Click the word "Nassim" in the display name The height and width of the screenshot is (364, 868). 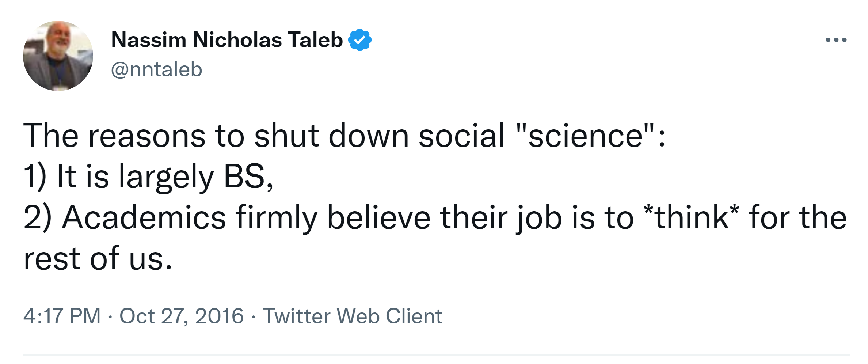click(x=149, y=40)
